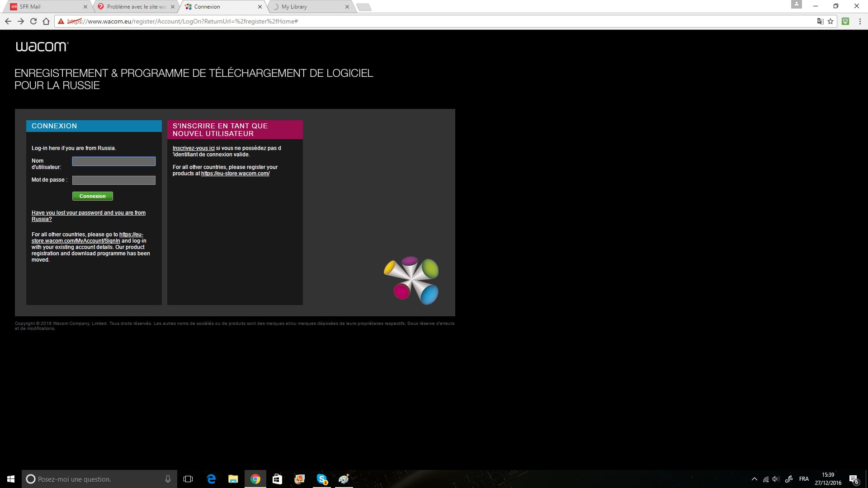The height and width of the screenshot is (488, 868).
Task: Click the translate page icon
Action: coord(820,21)
